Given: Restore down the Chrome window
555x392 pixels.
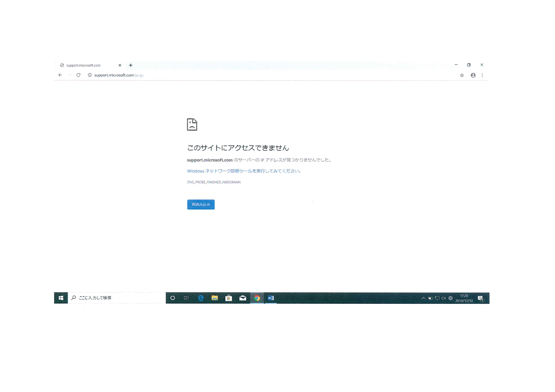Looking at the screenshot, I should coord(469,65).
